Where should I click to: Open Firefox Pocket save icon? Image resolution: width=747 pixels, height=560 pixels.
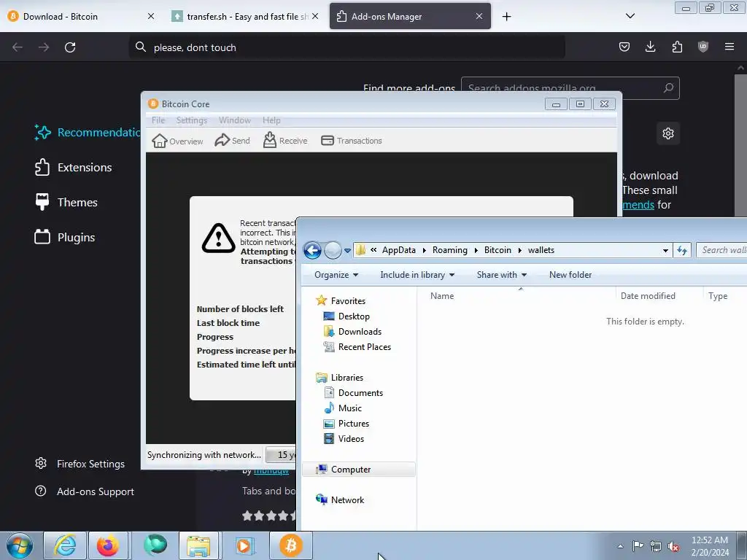[x=624, y=47]
